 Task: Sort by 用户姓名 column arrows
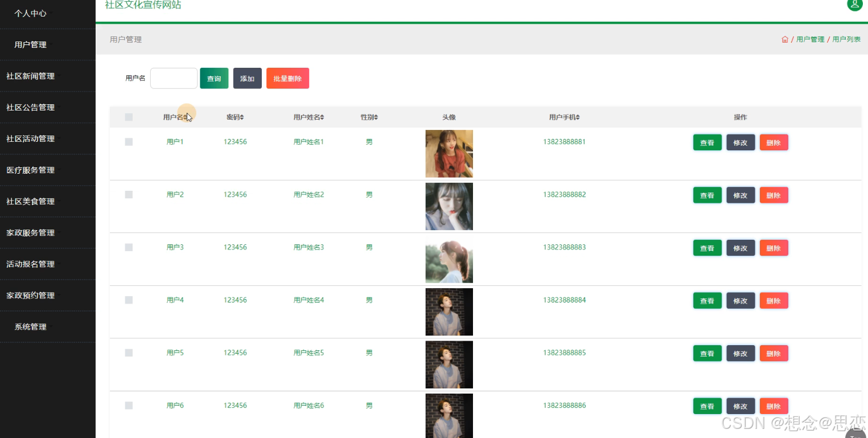point(322,117)
